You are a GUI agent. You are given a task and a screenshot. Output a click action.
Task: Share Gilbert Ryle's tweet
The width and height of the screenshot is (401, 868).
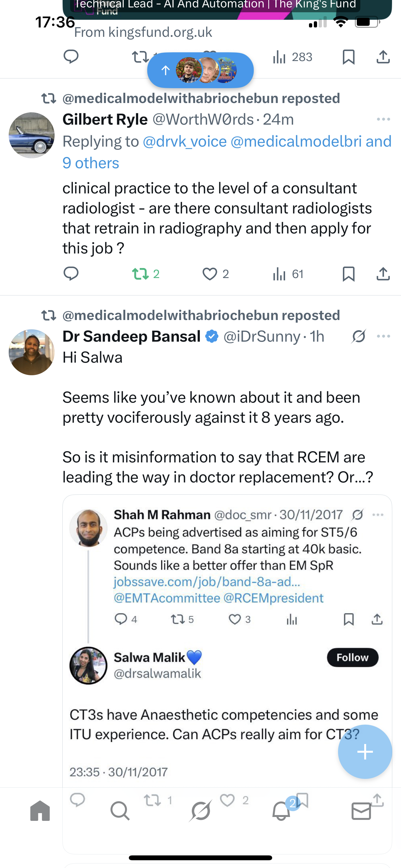click(383, 274)
